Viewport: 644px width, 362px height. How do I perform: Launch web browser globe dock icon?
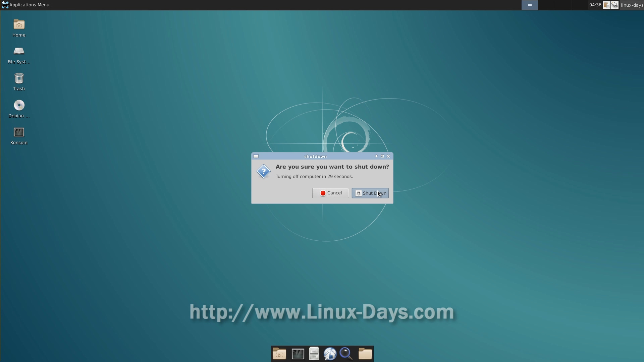point(330,354)
